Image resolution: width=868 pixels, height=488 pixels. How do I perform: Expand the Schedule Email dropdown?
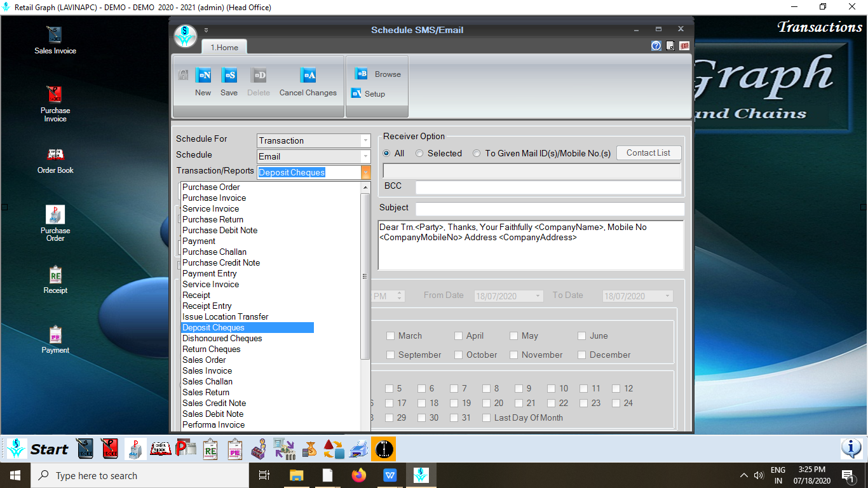click(365, 156)
